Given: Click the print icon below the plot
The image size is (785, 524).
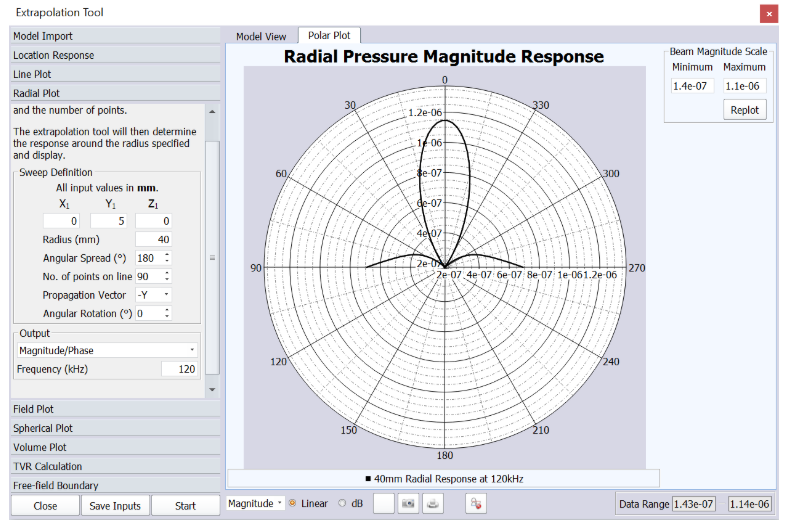Looking at the screenshot, I should point(433,503).
